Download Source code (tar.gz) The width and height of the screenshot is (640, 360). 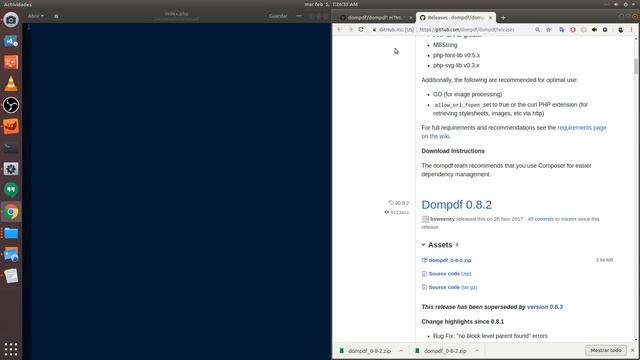coord(453,287)
